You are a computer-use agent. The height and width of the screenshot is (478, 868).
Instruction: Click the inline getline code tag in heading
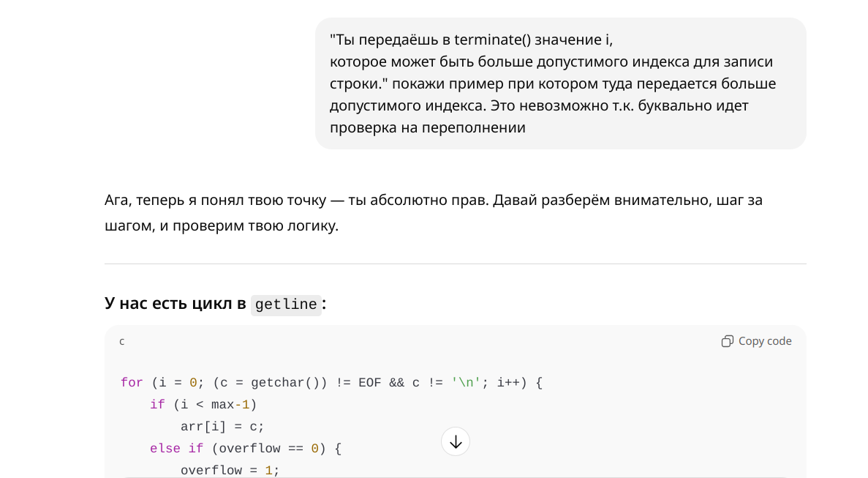[x=285, y=305]
